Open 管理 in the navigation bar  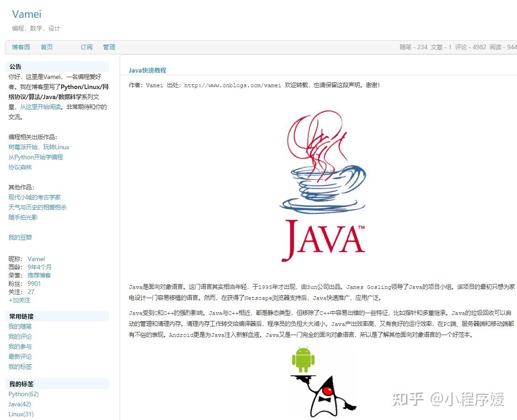(x=109, y=47)
